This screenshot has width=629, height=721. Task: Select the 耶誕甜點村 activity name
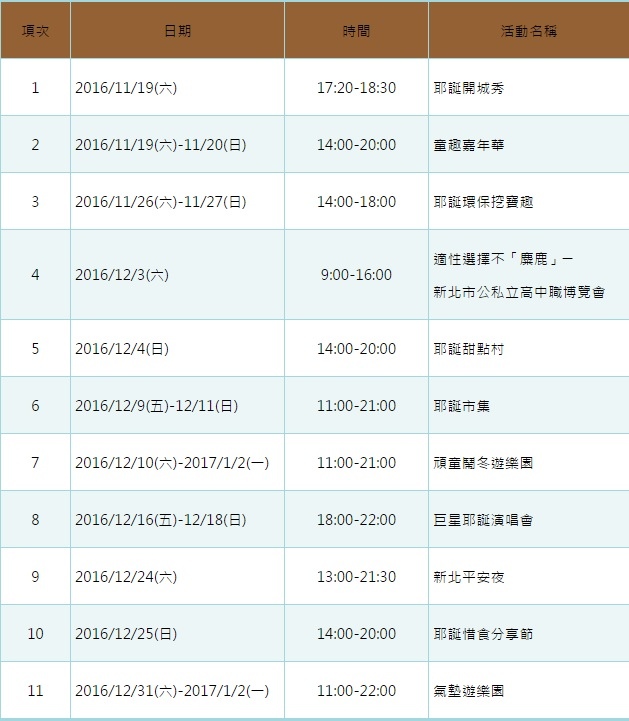click(469, 349)
